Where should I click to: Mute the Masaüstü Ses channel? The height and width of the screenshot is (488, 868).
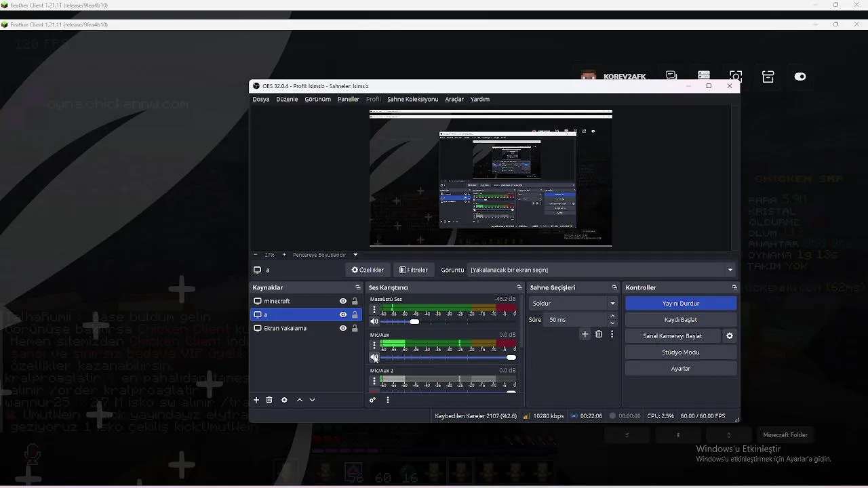coord(374,321)
